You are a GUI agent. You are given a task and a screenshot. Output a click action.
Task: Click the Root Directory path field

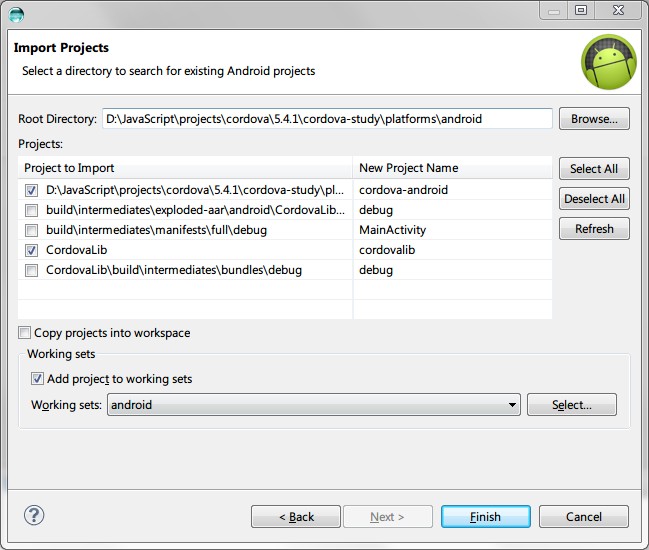tap(327, 119)
